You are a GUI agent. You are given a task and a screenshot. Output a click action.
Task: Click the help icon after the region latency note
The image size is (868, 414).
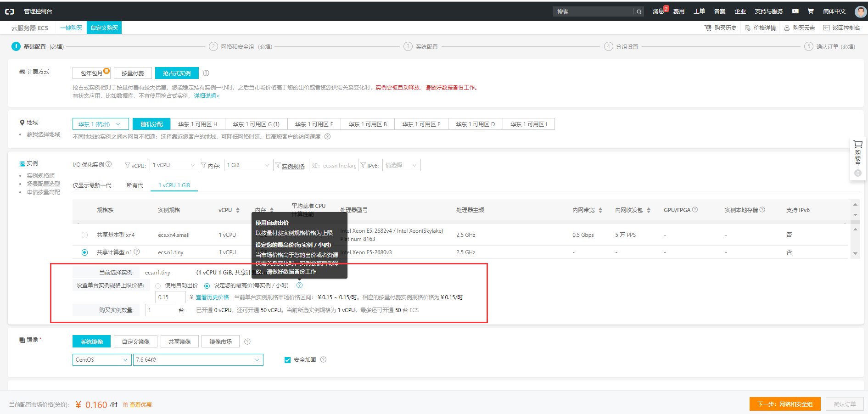(x=327, y=136)
